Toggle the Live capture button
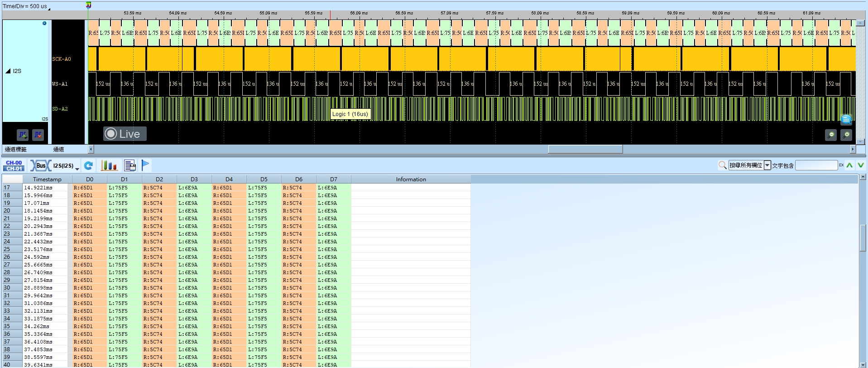The image size is (868, 368). (x=125, y=134)
